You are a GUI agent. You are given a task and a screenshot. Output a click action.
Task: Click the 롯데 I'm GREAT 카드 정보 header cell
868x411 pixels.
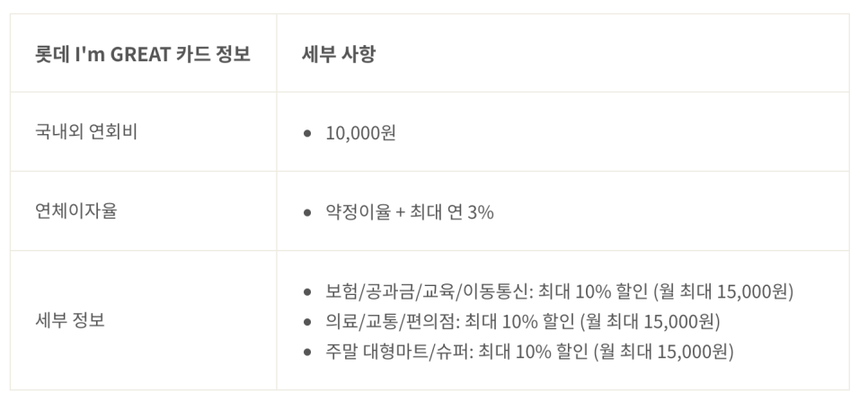point(144,54)
